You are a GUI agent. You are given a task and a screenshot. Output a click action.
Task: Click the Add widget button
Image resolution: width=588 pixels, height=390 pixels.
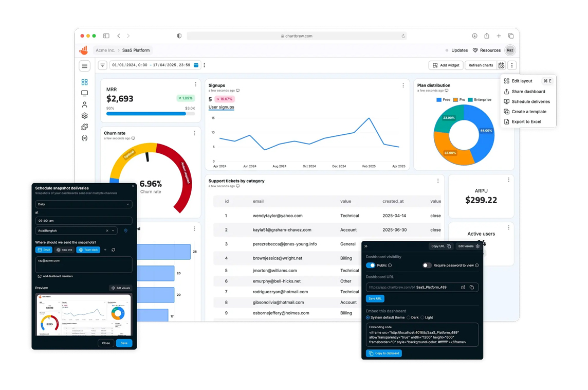(446, 65)
